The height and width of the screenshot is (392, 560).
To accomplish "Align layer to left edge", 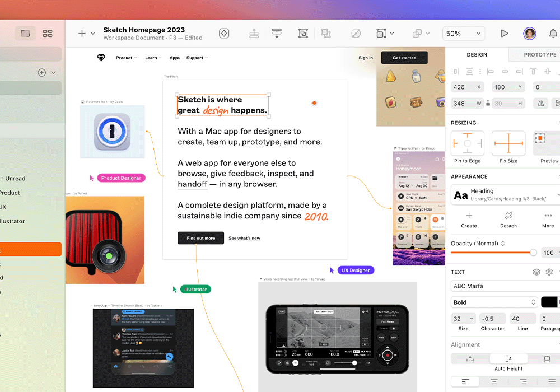I will pos(491,72).
